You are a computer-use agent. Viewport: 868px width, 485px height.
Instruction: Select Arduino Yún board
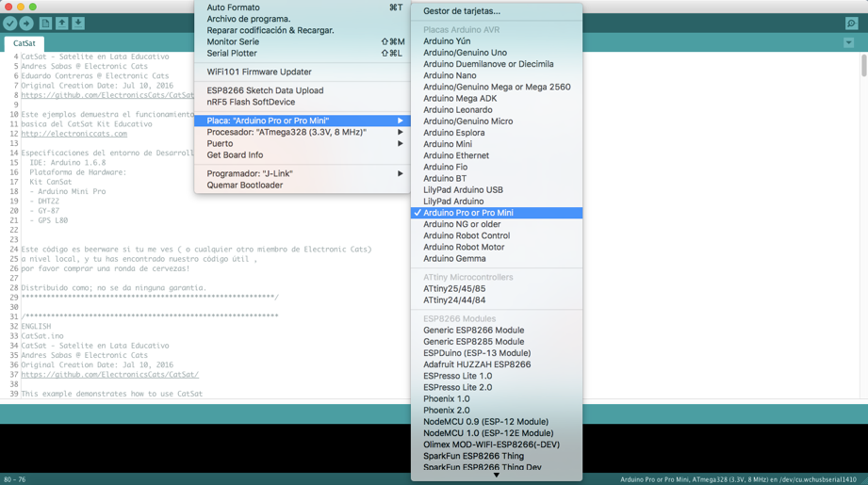tap(497, 41)
